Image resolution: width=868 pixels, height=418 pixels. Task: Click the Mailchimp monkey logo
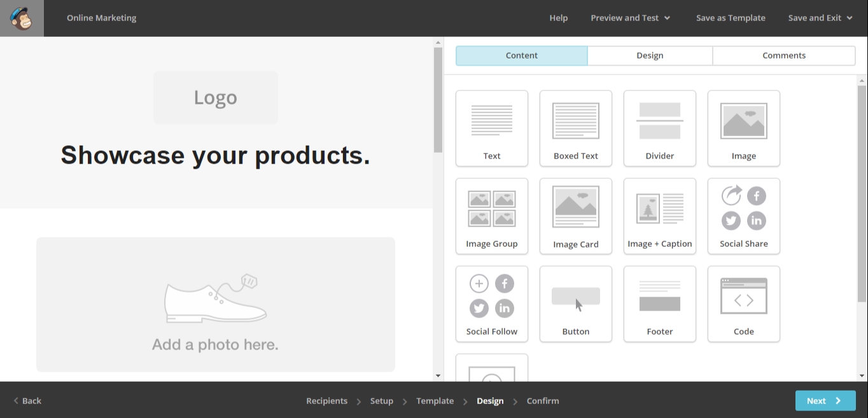22,18
